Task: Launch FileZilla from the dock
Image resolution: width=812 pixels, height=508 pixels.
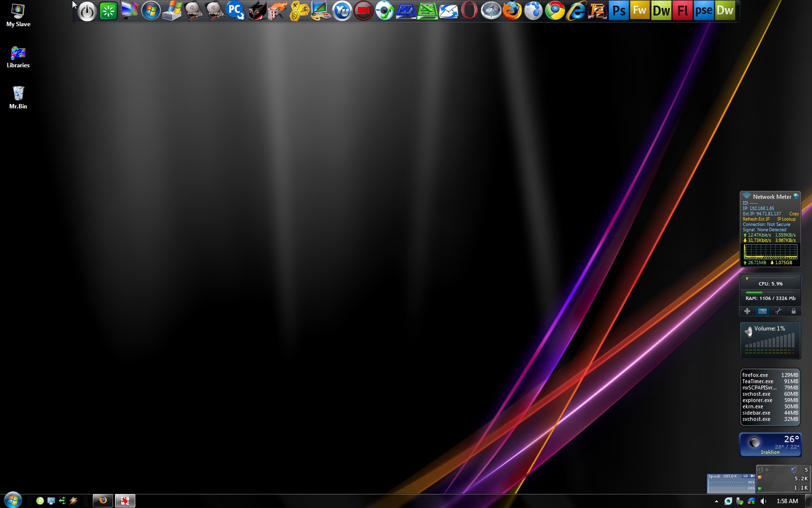Action: click(597, 11)
